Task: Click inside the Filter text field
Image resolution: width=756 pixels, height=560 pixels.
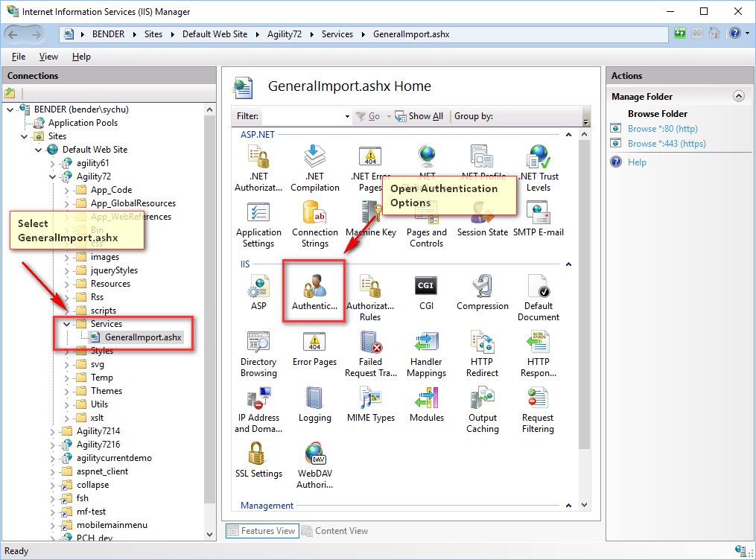Action: (x=302, y=116)
